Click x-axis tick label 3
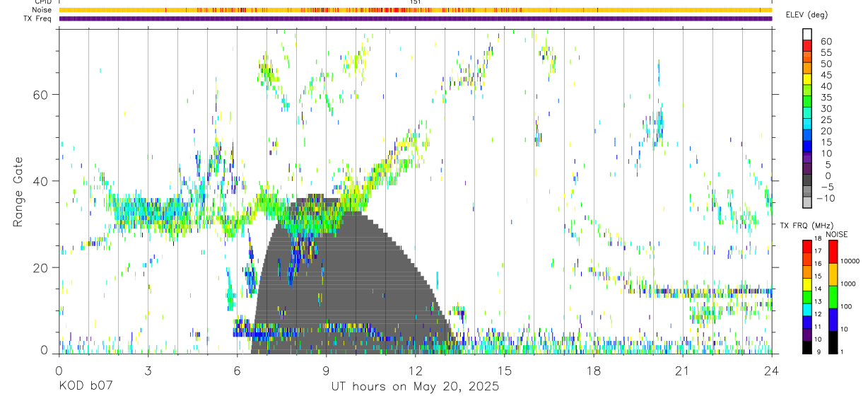Viewport: 868px width, 401px height. (x=148, y=371)
